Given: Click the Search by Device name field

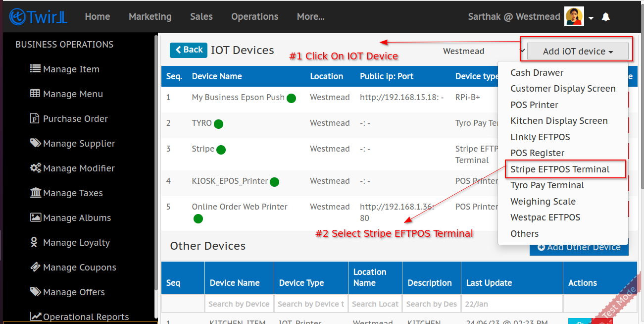Looking at the screenshot, I should pos(239,304).
